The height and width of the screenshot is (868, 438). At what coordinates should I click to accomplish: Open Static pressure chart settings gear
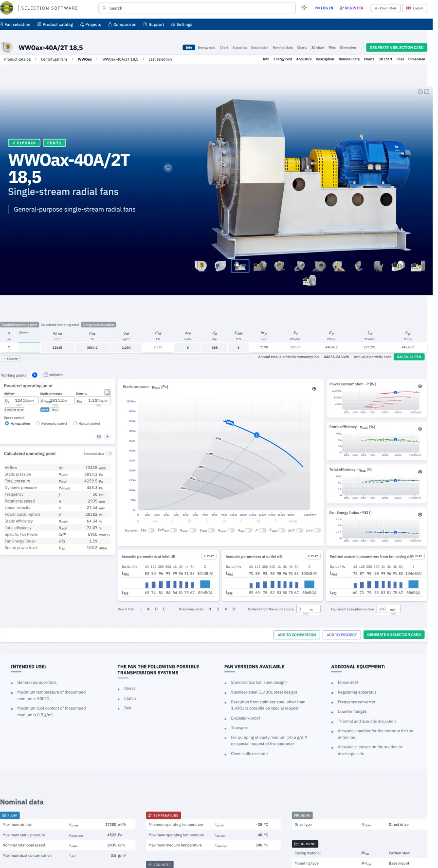[314, 389]
